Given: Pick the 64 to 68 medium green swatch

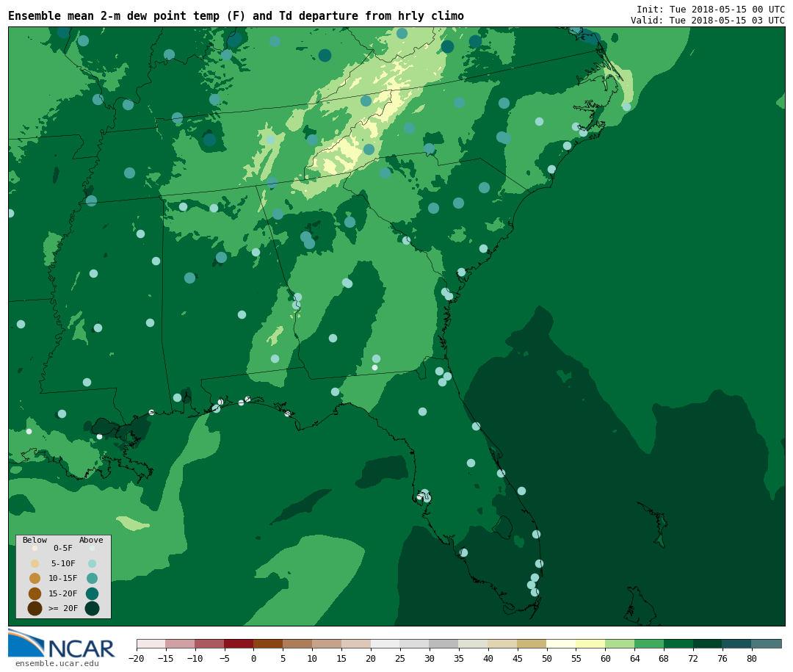Looking at the screenshot, I should (649, 644).
